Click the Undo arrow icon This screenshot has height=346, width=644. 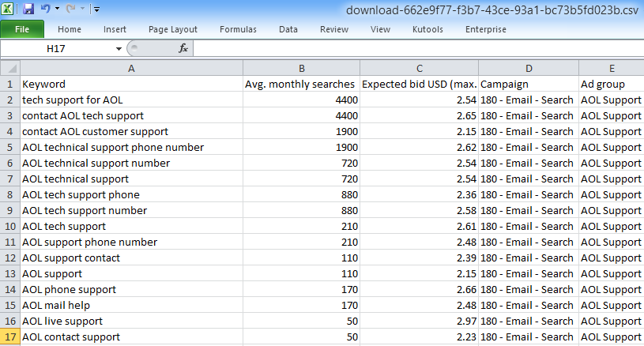46,9
